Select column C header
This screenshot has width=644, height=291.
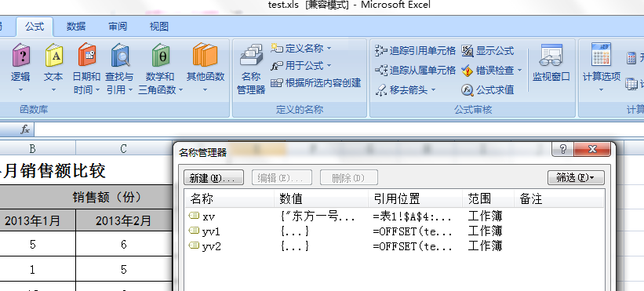(x=124, y=148)
